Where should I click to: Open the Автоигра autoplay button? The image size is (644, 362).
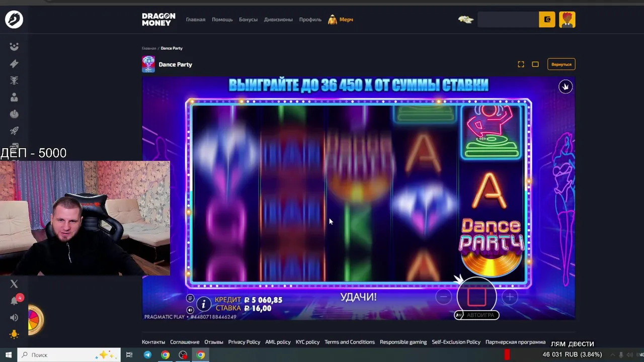point(476,315)
